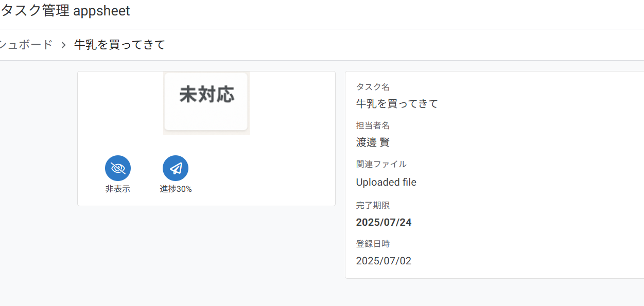Select the task name value 牛乳を買ってきて in details
Viewport: 644px width, 306px height.
click(x=397, y=103)
